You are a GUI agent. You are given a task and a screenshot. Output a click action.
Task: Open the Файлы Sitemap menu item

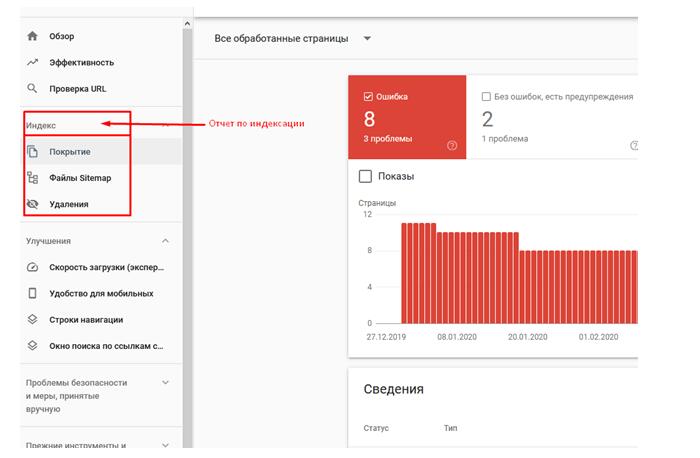[81, 178]
